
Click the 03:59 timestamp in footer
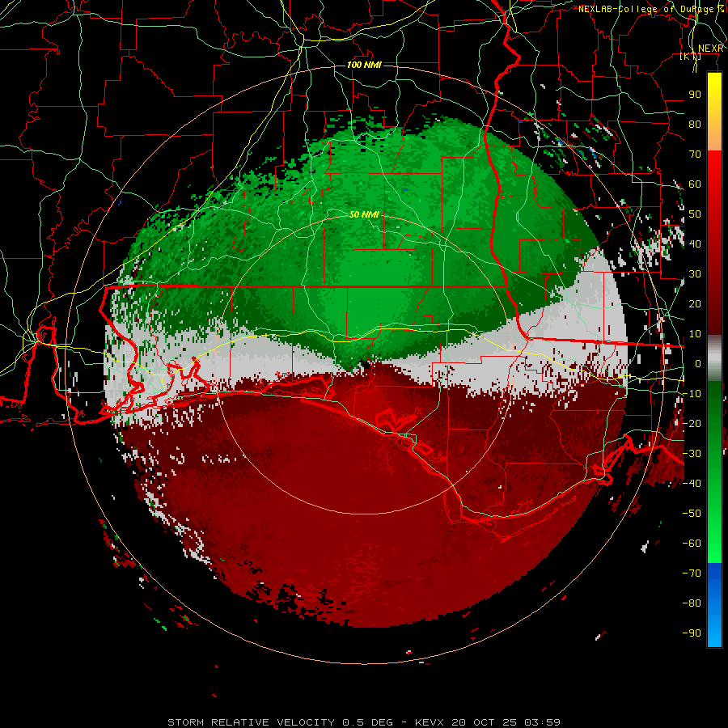[x=542, y=722]
